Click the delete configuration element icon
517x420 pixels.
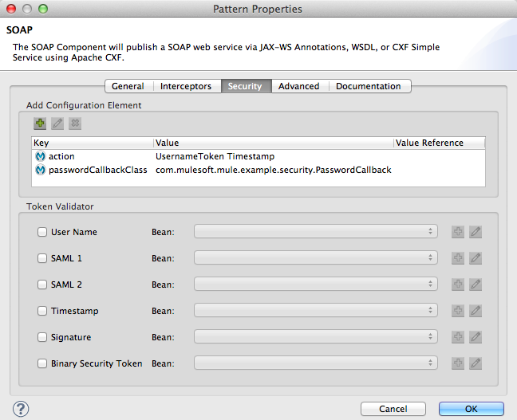[x=75, y=124]
